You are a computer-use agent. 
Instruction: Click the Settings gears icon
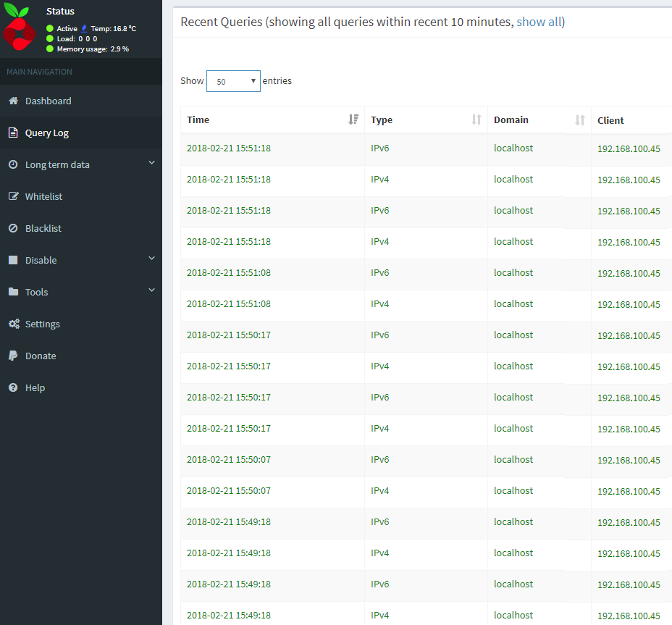tap(13, 324)
